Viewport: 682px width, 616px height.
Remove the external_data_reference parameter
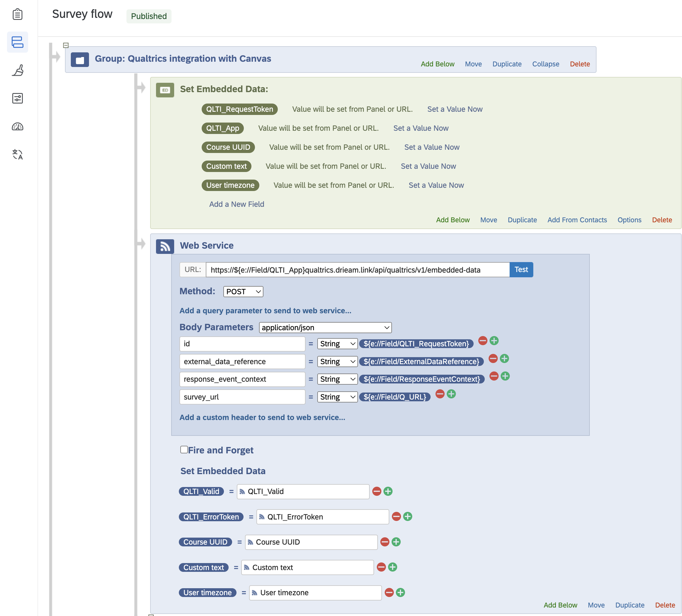click(x=493, y=358)
